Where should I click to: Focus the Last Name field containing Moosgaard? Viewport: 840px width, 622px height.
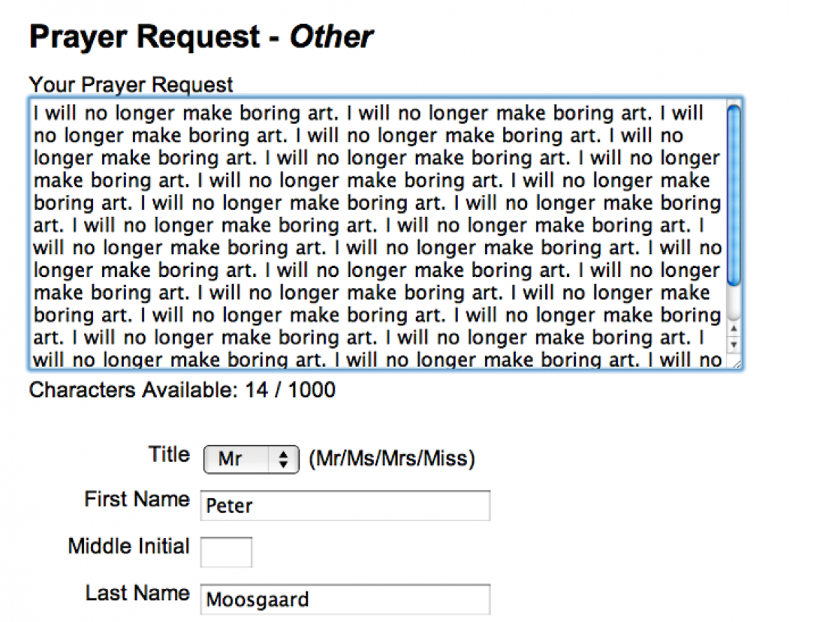click(x=345, y=600)
